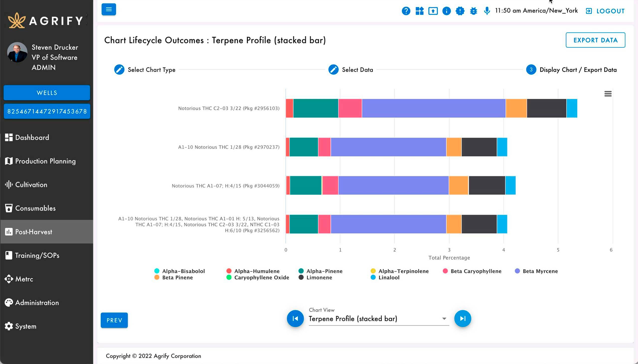The image size is (638, 364).
Task: Open Metrc in the sidebar
Action: (x=47, y=279)
